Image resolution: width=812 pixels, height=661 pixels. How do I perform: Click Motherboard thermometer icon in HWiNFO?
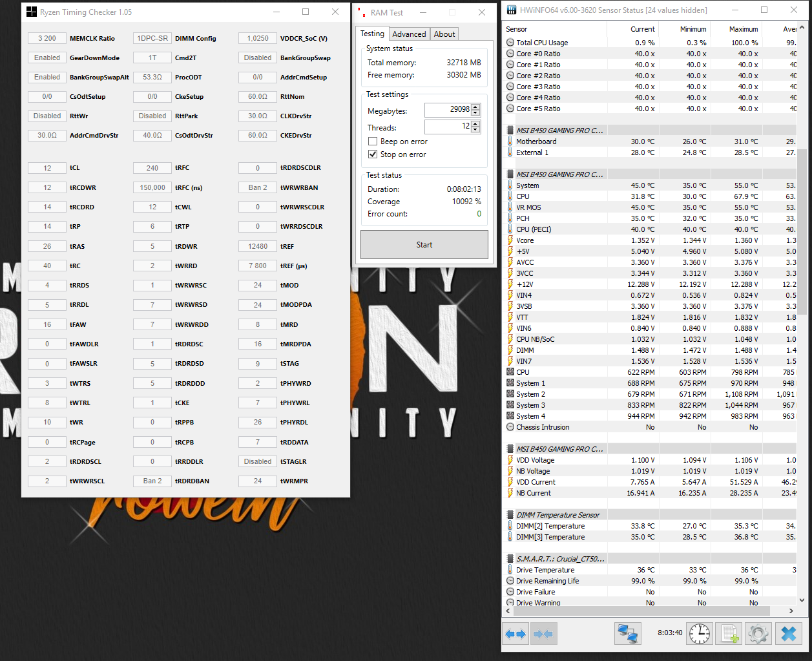pyautogui.click(x=510, y=142)
